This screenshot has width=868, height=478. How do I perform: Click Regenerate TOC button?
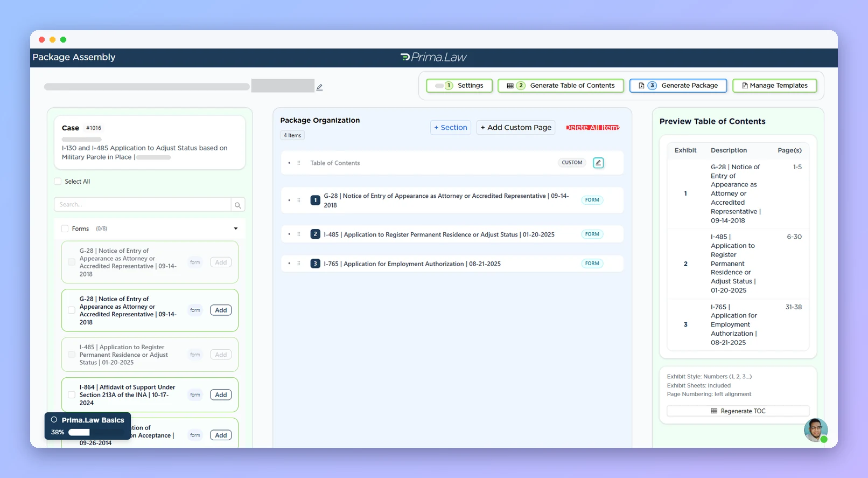click(738, 411)
